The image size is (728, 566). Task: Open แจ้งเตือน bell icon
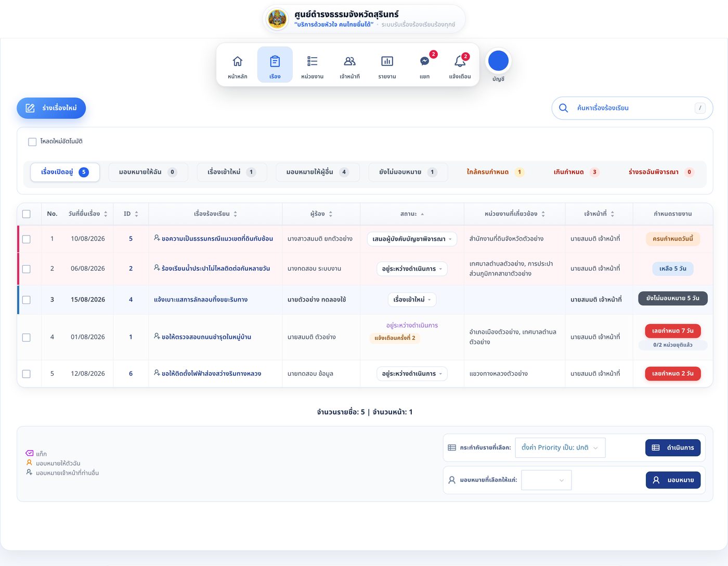coord(460,61)
